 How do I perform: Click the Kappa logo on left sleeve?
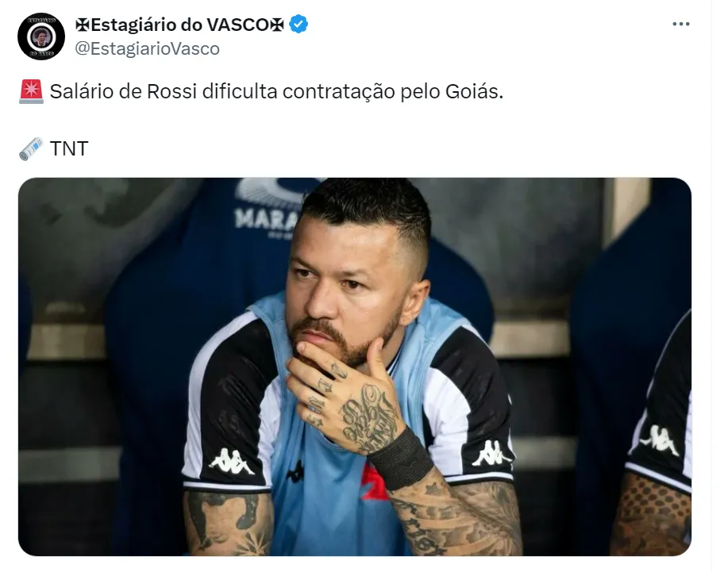tap(232, 462)
